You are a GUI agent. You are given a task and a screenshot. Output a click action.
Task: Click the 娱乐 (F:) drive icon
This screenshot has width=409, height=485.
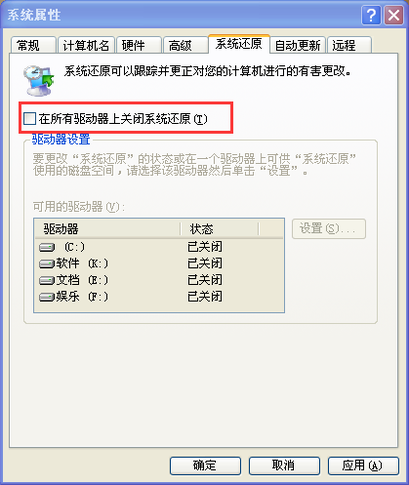coord(47,297)
